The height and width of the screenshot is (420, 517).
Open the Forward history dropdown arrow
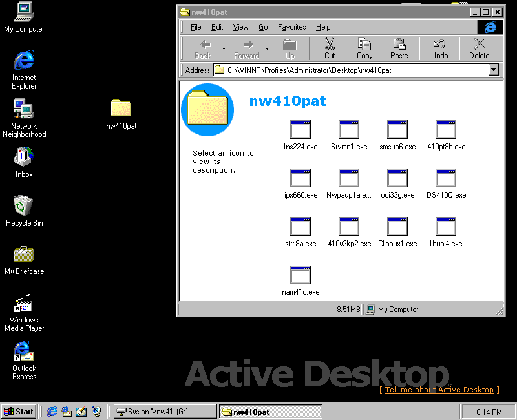[267, 49]
